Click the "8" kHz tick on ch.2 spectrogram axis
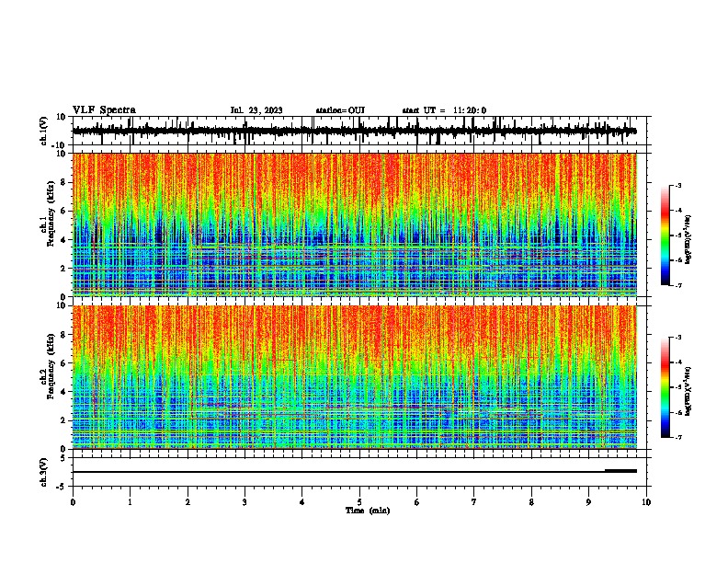The width and height of the screenshot is (728, 563). 63,335
